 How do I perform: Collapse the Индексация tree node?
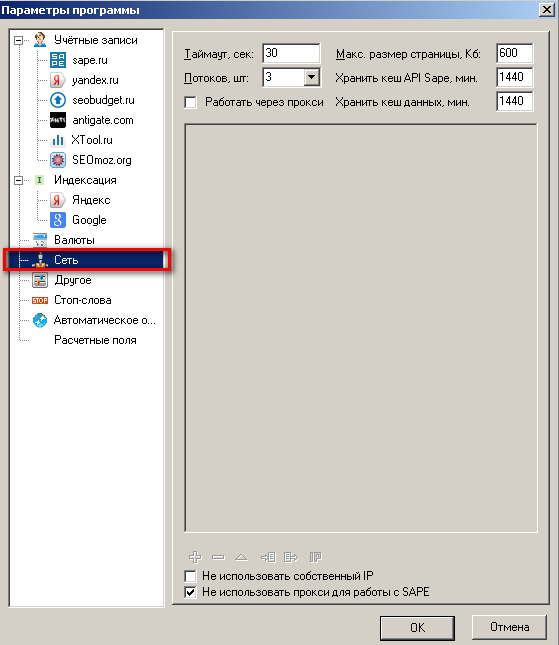tap(18, 180)
